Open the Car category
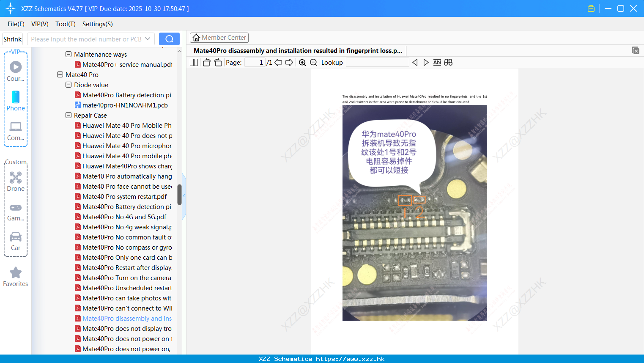This screenshot has width=644, height=363. coord(16,241)
